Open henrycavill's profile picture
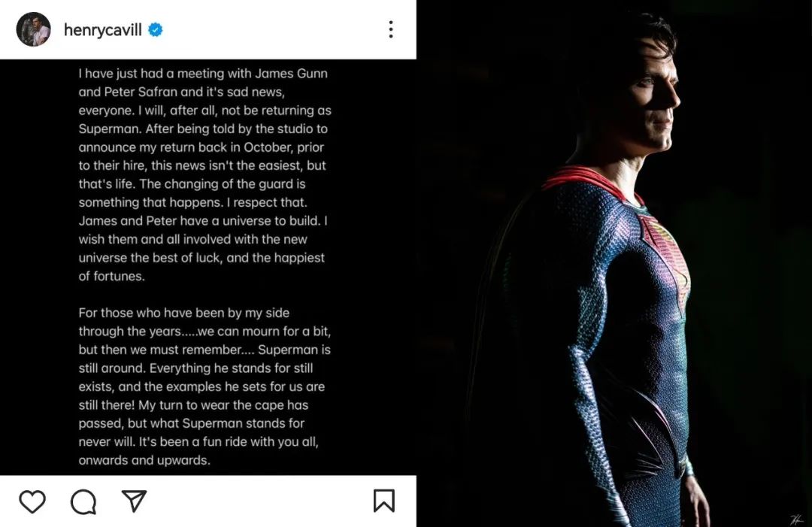The width and height of the screenshot is (812, 527). tap(33, 29)
